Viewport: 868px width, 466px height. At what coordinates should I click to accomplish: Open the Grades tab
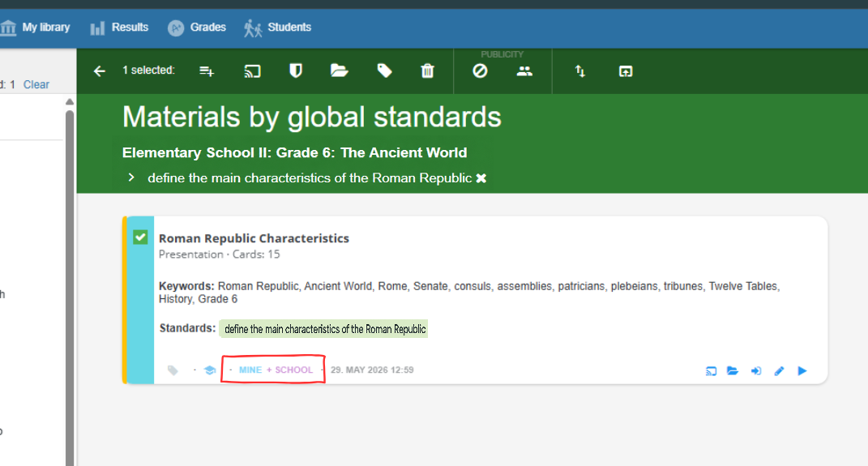click(197, 27)
